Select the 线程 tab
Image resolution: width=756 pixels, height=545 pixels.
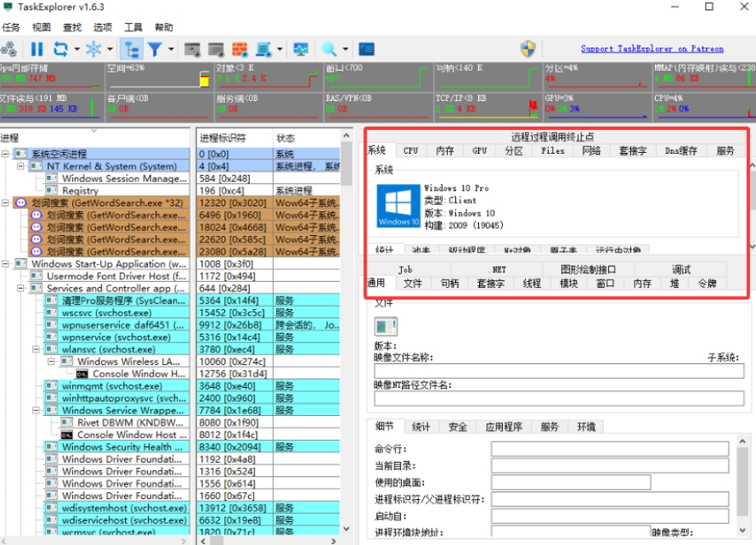(532, 283)
